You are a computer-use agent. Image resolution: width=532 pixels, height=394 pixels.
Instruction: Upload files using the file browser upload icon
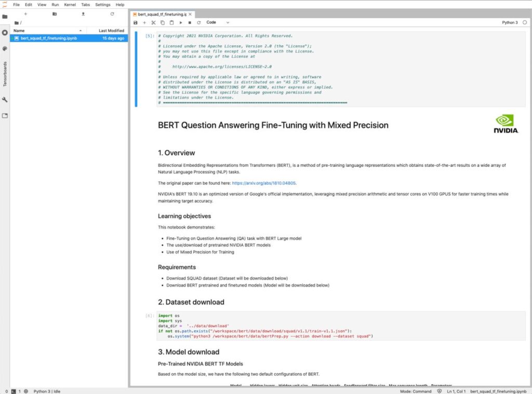[x=84, y=14]
